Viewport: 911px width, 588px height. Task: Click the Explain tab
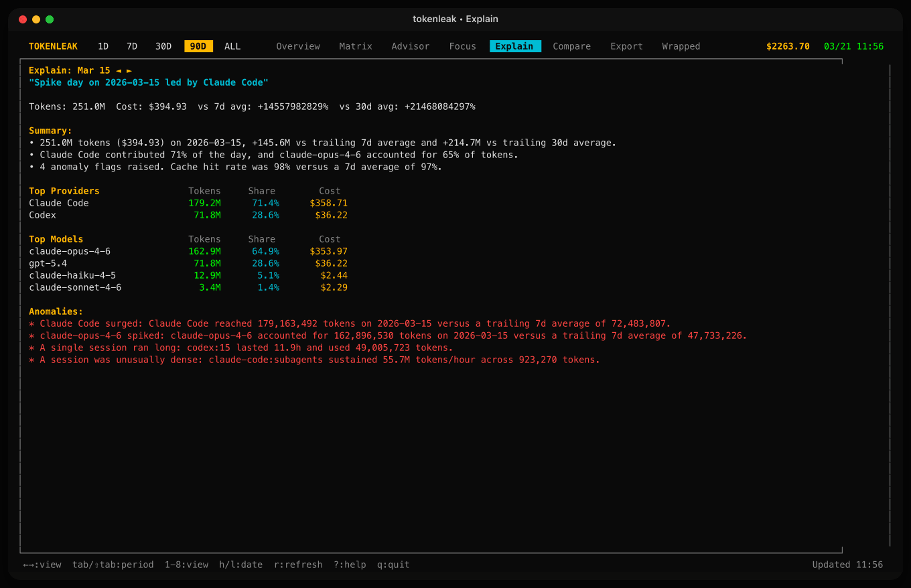[x=515, y=46]
